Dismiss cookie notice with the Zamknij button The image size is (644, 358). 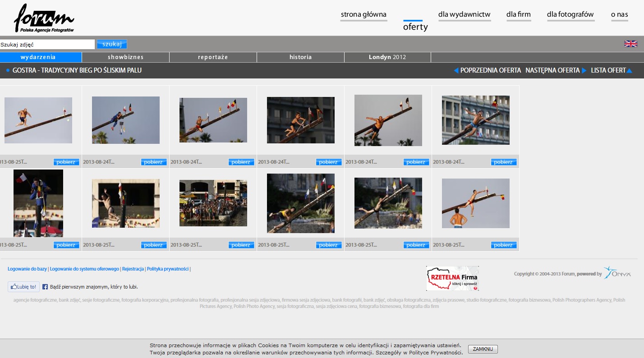(x=483, y=349)
